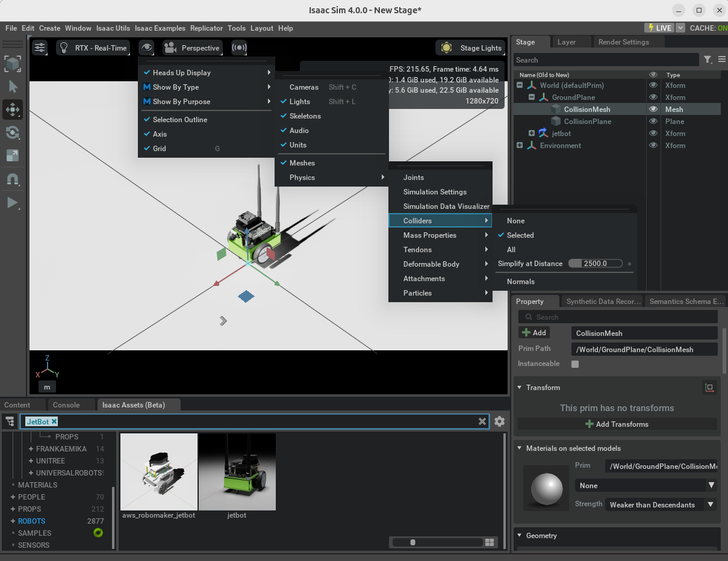Open RTX - Real-Time renderer menu
The height and width of the screenshot is (561, 728).
coord(93,48)
